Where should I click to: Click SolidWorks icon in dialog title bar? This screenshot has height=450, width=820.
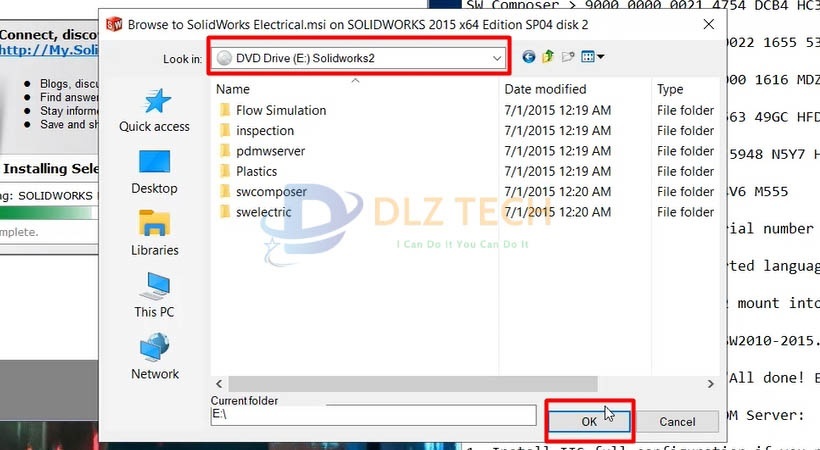coord(114,24)
